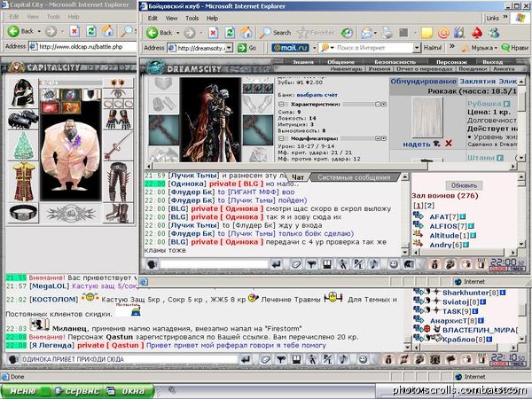The image size is (532, 399).
Task: Expand the Links toolbar chevron
Action: pos(505,17)
